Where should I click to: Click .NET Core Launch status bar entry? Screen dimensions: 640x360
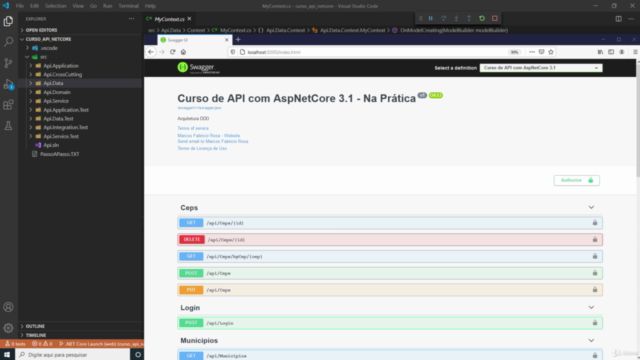[x=101, y=344]
